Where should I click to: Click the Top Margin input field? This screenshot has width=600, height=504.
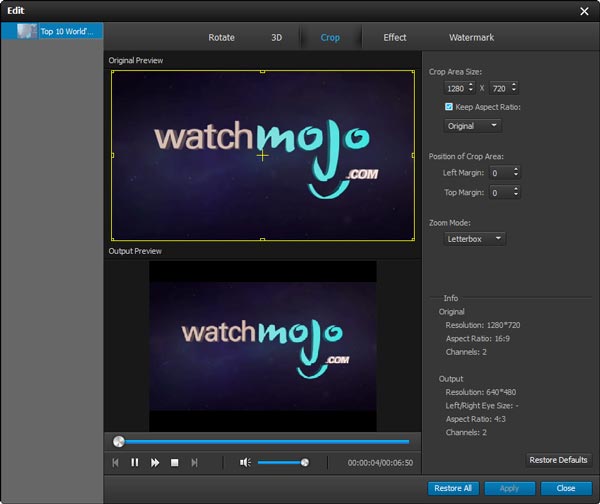[501, 192]
